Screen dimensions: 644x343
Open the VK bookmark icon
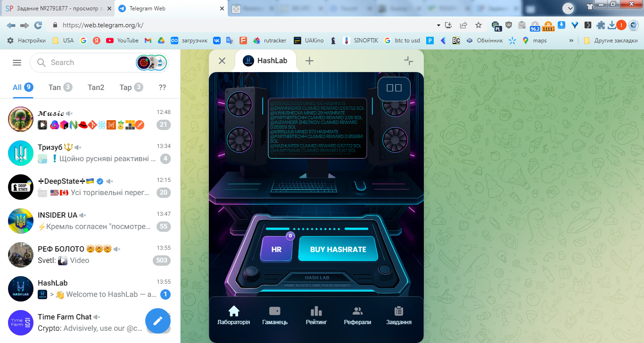pos(217,41)
